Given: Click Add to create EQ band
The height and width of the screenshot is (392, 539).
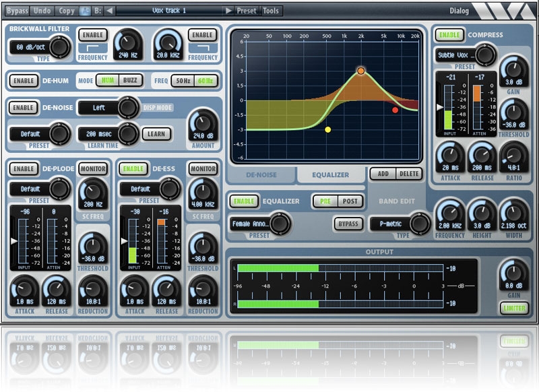Looking at the screenshot, I should point(382,174).
